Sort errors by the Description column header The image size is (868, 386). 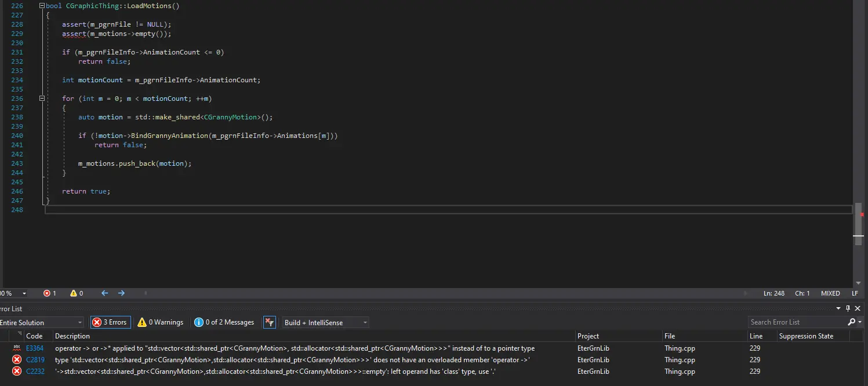[72, 336]
